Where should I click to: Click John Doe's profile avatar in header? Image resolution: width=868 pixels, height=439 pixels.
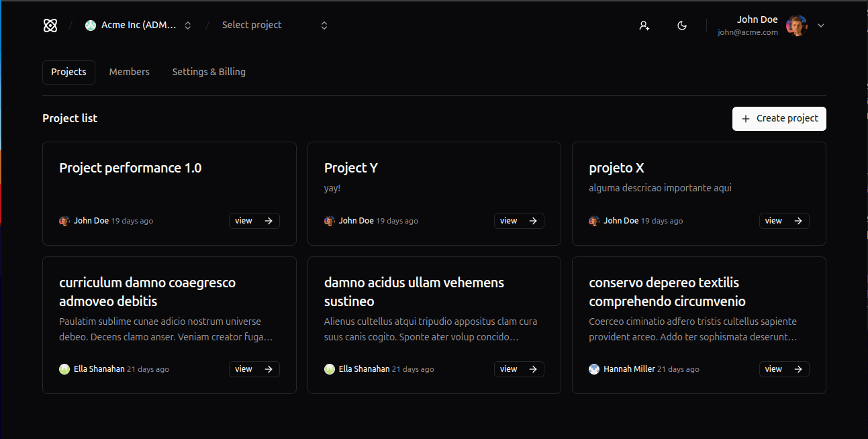click(796, 26)
